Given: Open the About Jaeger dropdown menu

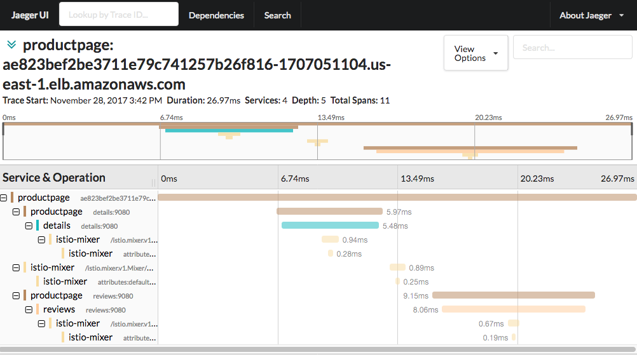Looking at the screenshot, I should (591, 15).
